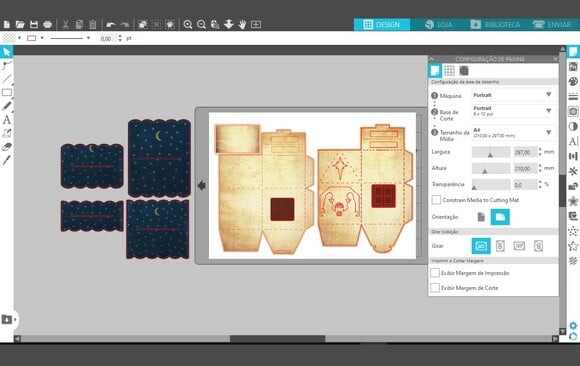Click the mat load arrow left of page

tap(202, 185)
